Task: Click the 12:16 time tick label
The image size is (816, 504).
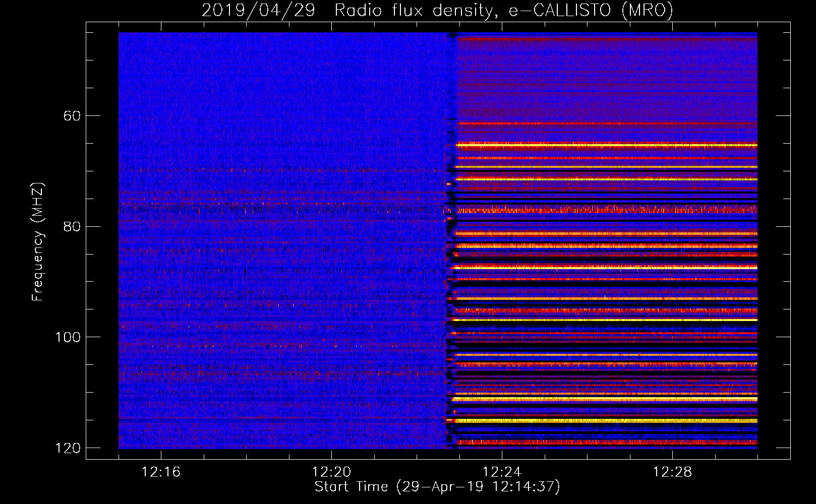Action: (161, 472)
